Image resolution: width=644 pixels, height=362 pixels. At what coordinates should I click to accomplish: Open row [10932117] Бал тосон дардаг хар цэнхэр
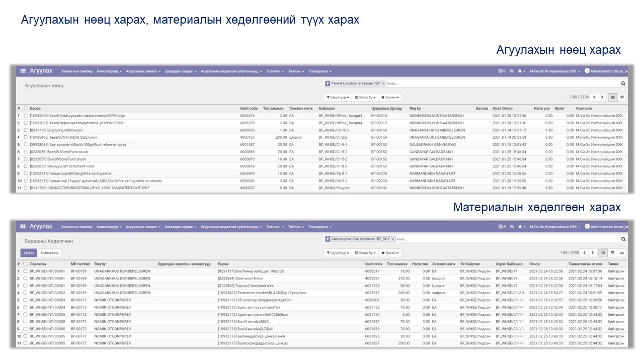[x=322, y=343]
